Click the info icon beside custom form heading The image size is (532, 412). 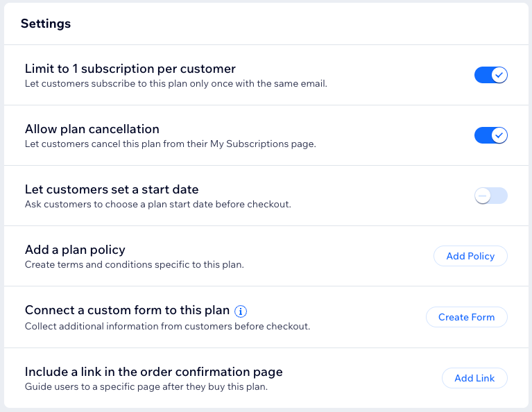pos(241,311)
